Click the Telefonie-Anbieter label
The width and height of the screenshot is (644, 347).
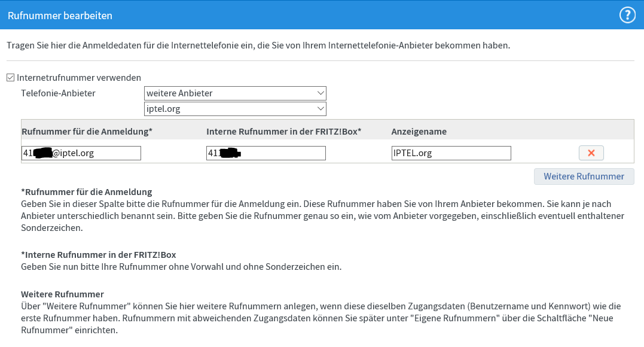[58, 93]
